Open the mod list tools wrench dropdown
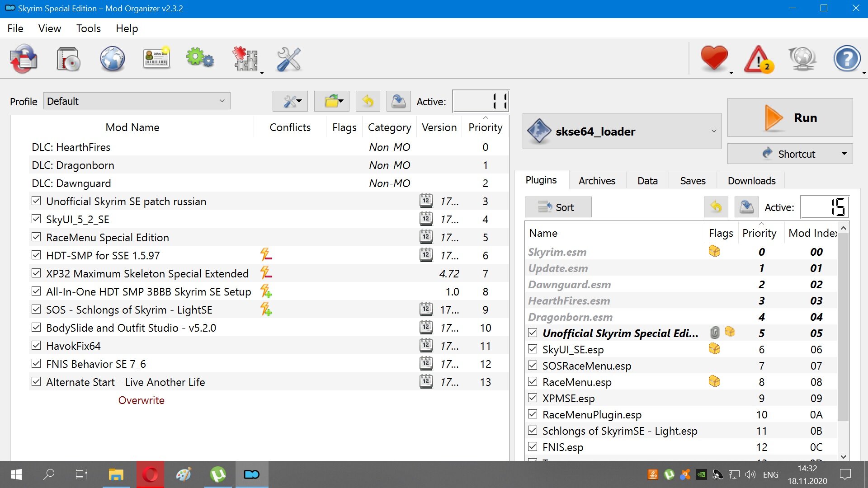868x488 pixels. tap(290, 101)
